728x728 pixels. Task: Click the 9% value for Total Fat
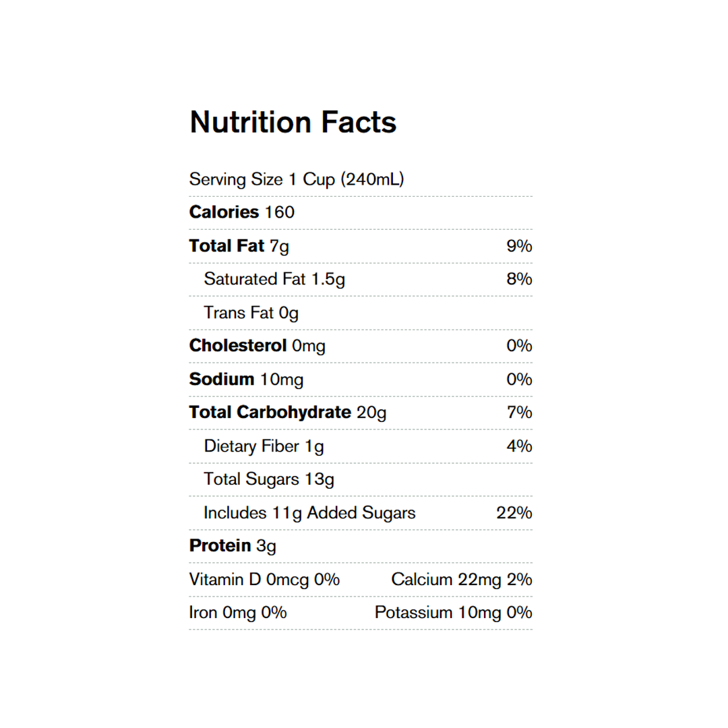(519, 246)
